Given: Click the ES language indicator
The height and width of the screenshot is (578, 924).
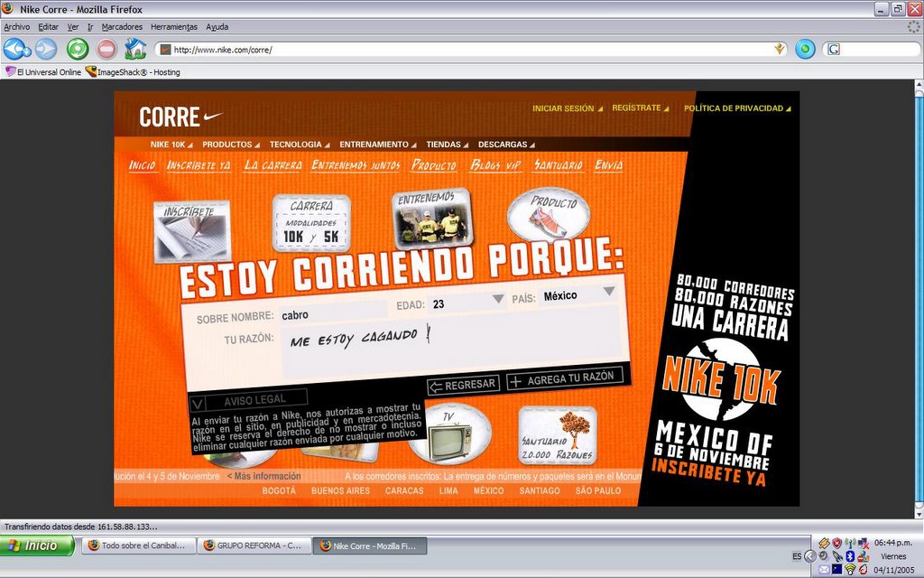Looking at the screenshot, I should click(797, 556).
